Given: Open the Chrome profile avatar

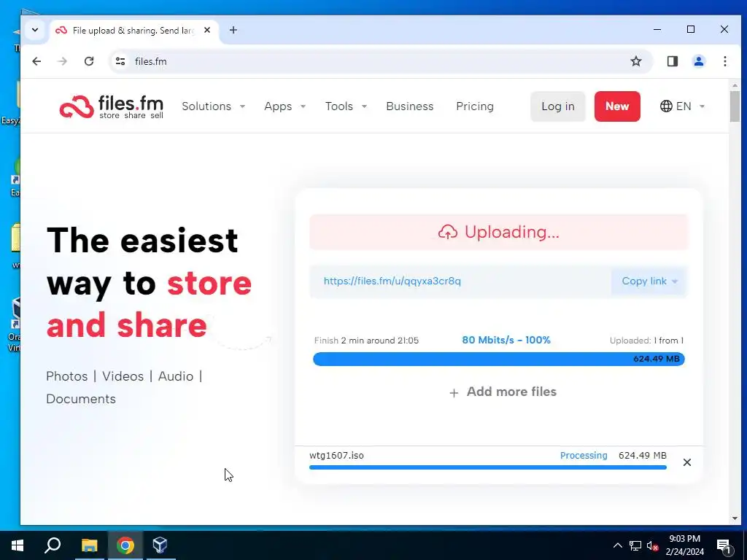Looking at the screenshot, I should point(699,61).
